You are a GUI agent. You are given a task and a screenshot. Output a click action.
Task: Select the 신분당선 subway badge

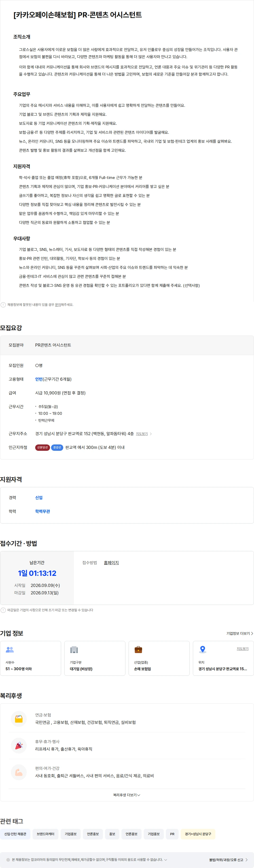[x=43, y=447]
